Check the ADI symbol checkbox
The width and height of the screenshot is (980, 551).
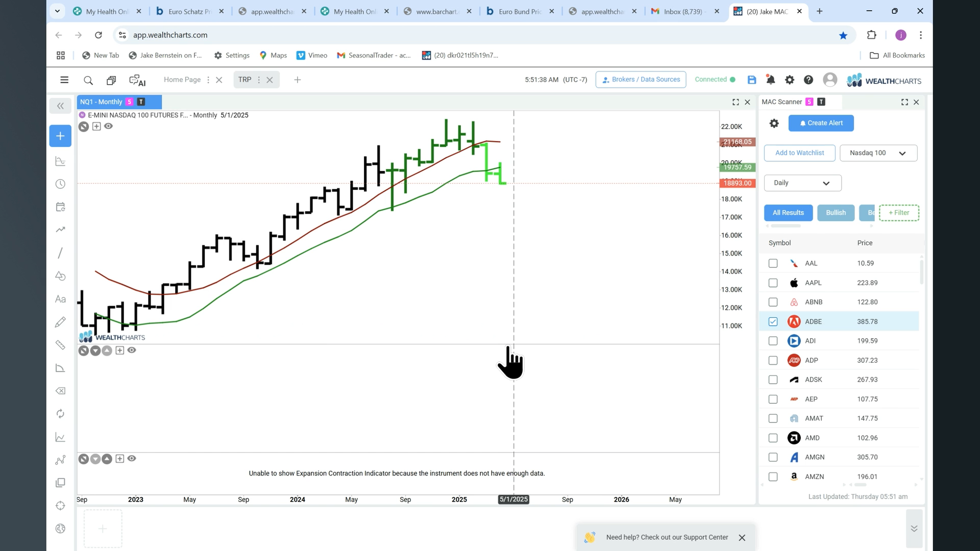pos(773,341)
